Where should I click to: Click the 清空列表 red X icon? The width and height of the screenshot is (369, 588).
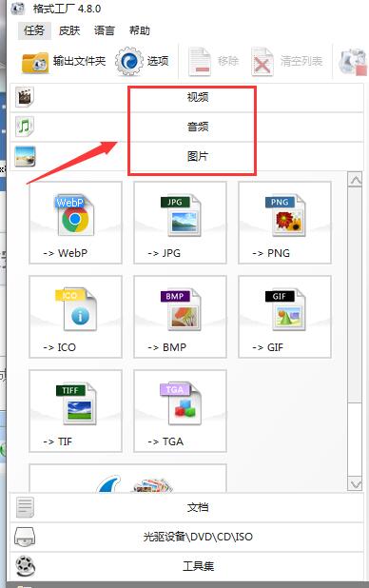[262, 62]
